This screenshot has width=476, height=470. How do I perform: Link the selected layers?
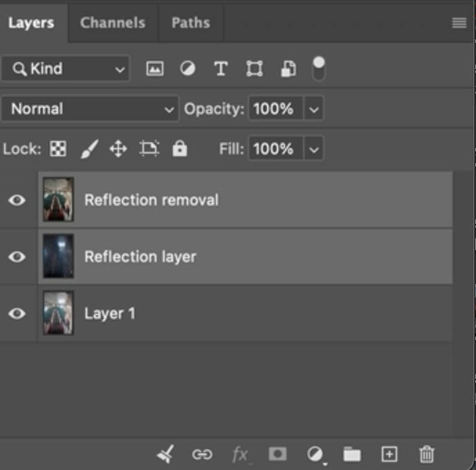202,454
